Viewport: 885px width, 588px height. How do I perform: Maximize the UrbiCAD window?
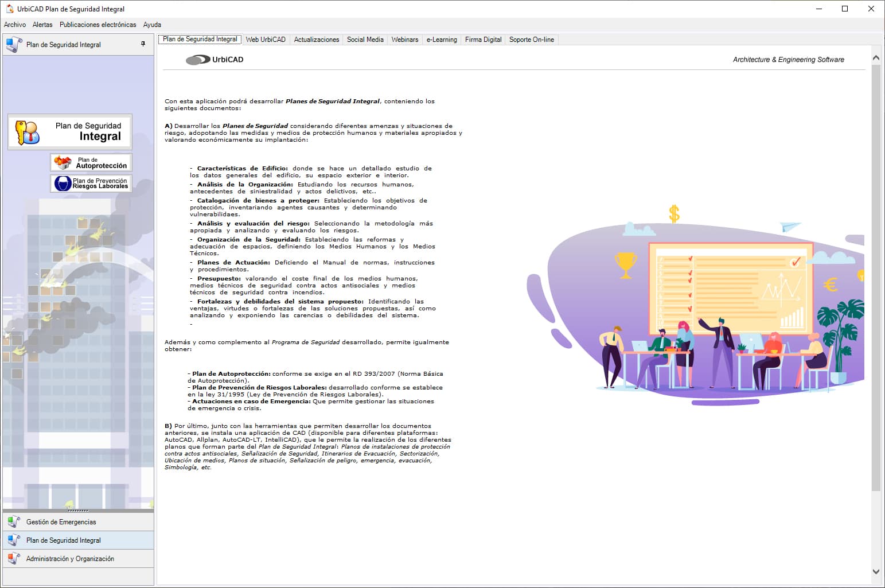click(845, 9)
